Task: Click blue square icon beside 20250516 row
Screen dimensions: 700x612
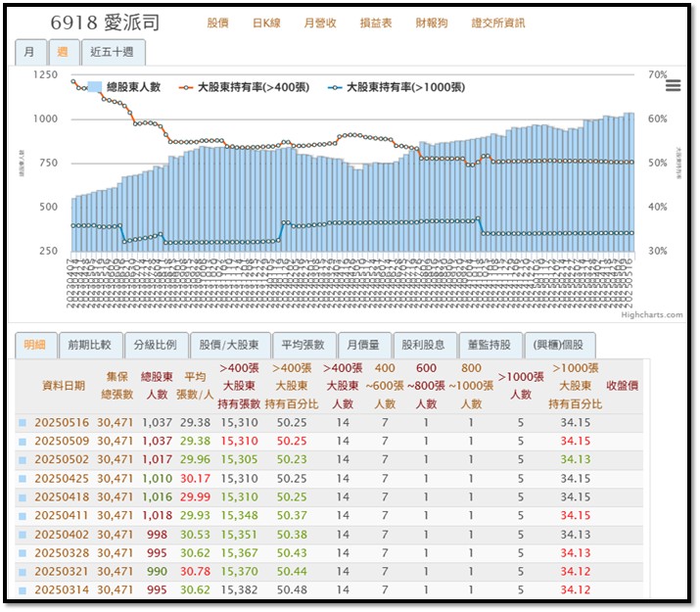Action: click(x=23, y=423)
